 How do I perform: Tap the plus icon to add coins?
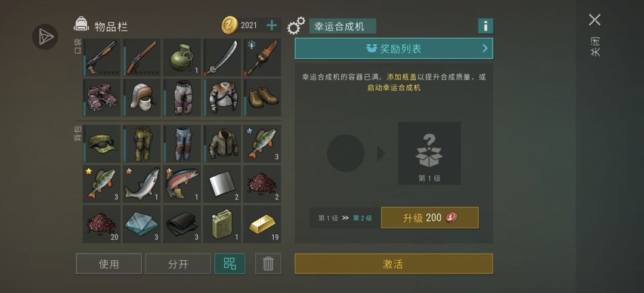click(271, 26)
